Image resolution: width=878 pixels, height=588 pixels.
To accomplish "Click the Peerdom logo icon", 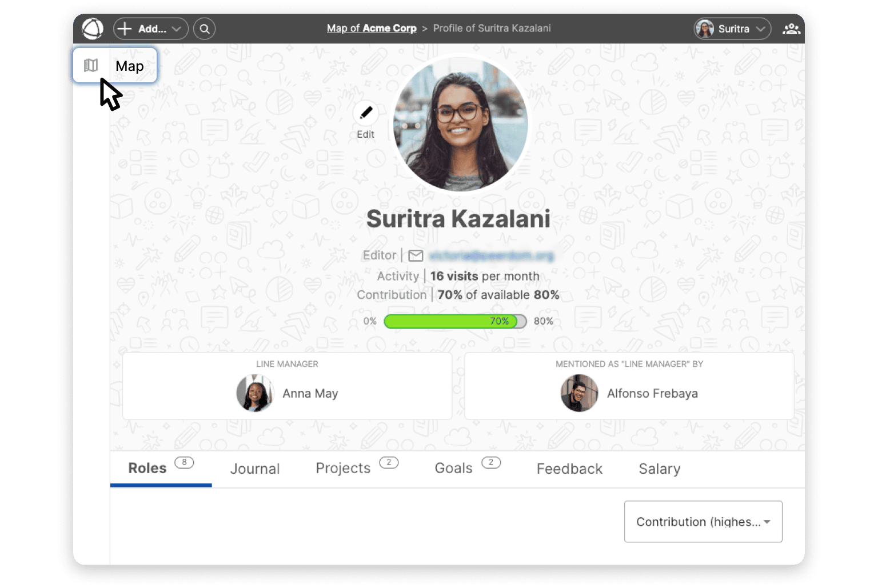I will pyautogui.click(x=93, y=29).
